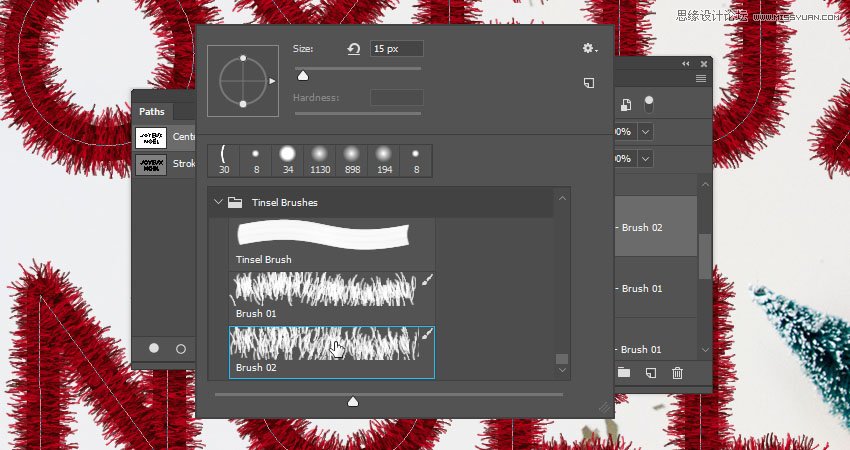Close the Layers panel group
Screen dimensions: 850x450
coord(704,64)
